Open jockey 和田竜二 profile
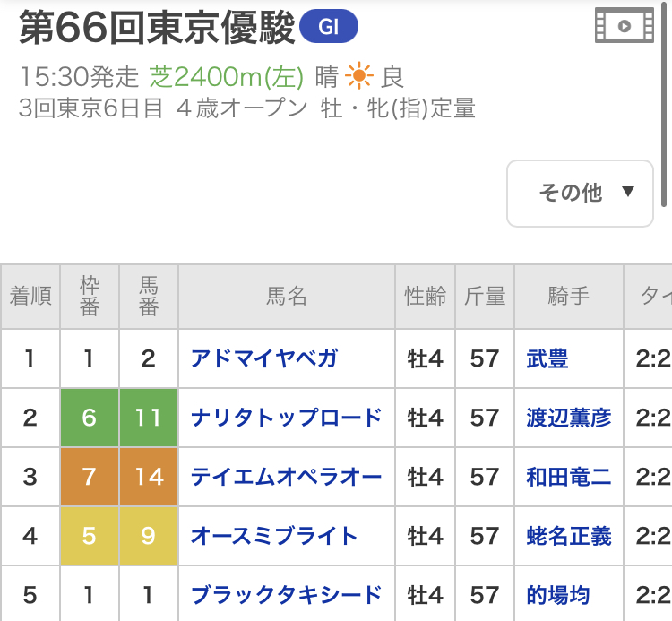The width and height of the screenshot is (672, 621). click(x=569, y=477)
